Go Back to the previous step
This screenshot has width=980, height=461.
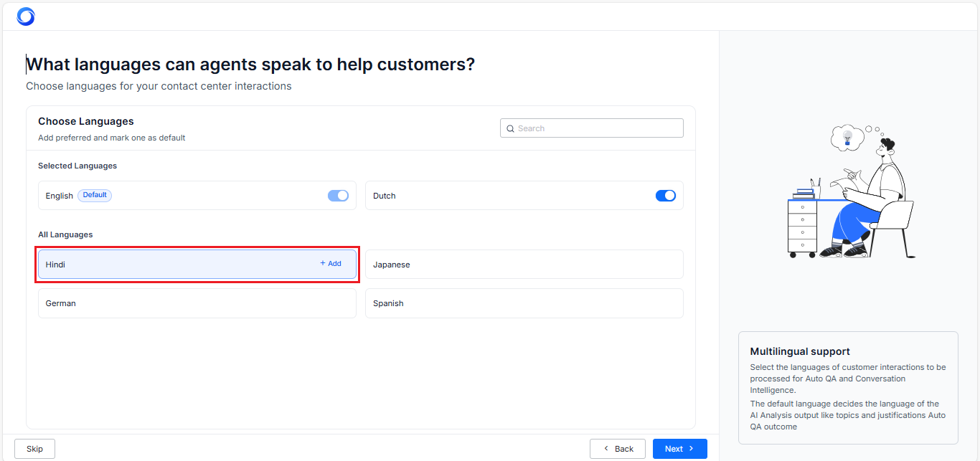[x=617, y=449]
